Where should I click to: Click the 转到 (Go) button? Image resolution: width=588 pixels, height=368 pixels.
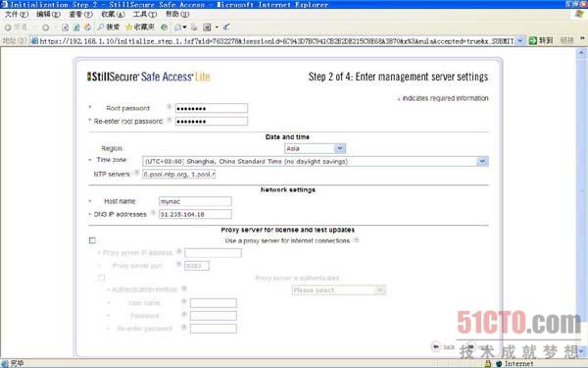[541, 40]
